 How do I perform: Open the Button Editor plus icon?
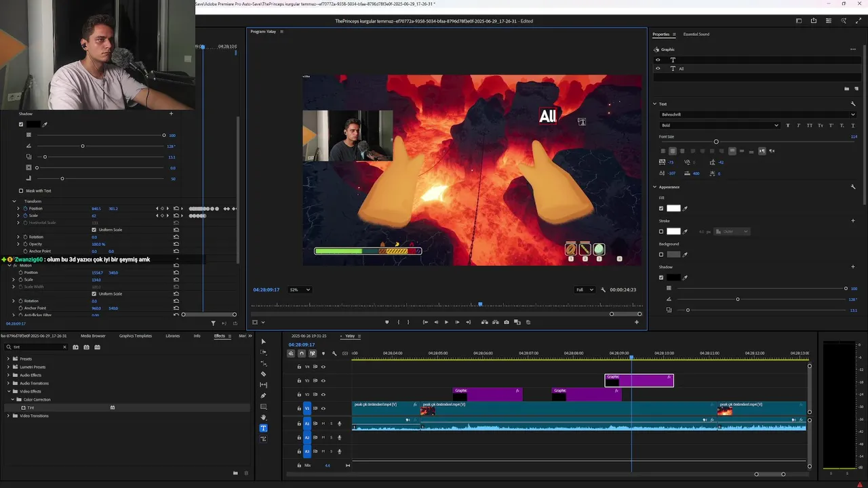636,323
